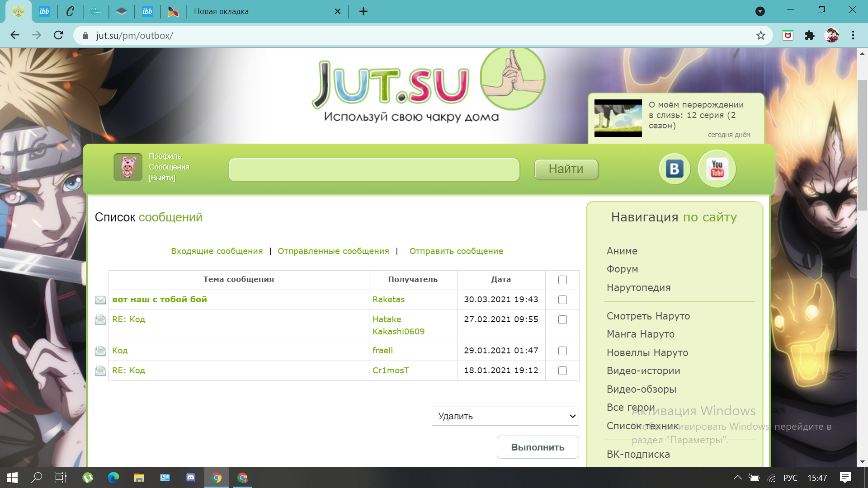Open Аниме in site navigation
This screenshot has height=488, width=868.
pos(622,251)
